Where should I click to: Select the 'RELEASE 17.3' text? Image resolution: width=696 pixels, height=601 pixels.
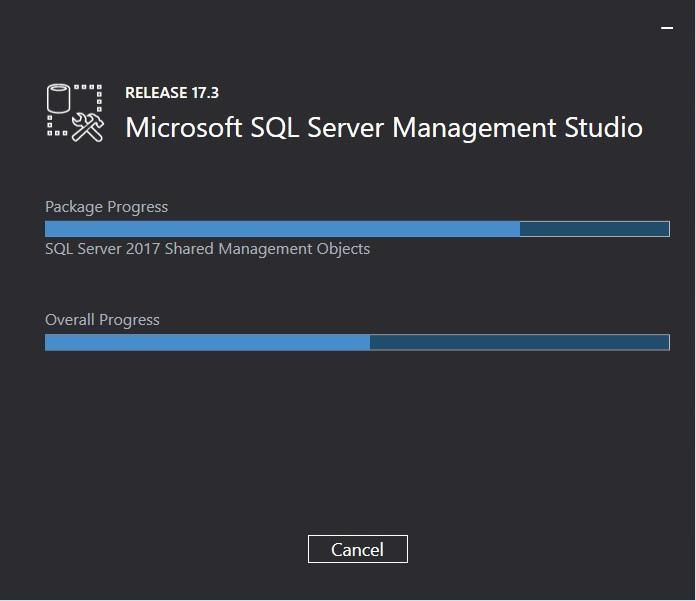tap(172, 93)
